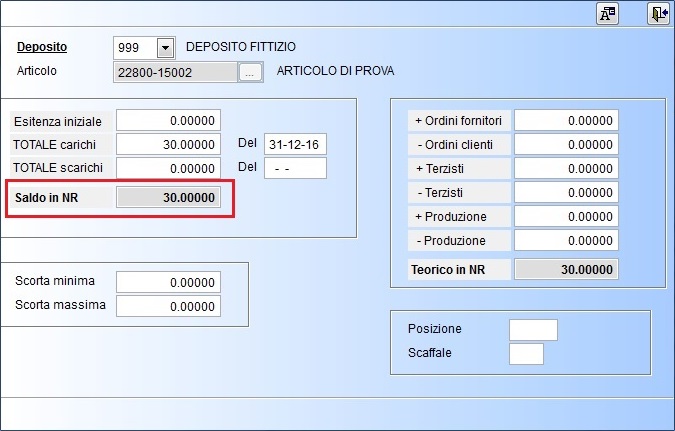Click the exit door icon
Image resolution: width=675 pixels, height=431 pixels.
[658, 13]
